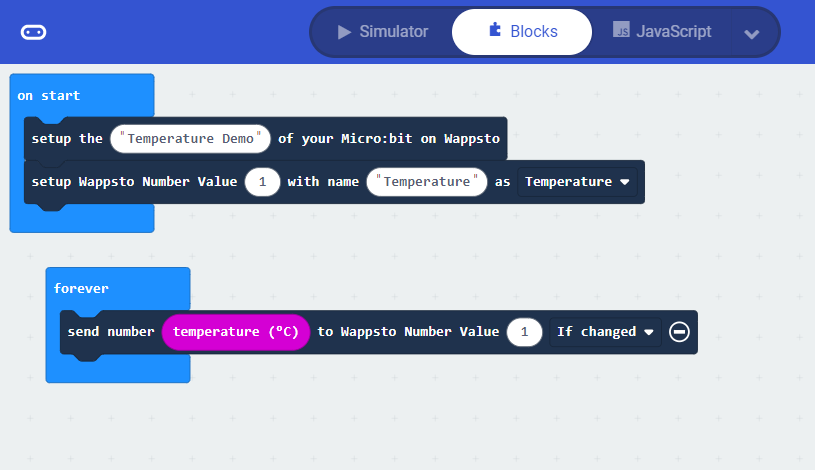Select the Blocks tab

[522, 32]
